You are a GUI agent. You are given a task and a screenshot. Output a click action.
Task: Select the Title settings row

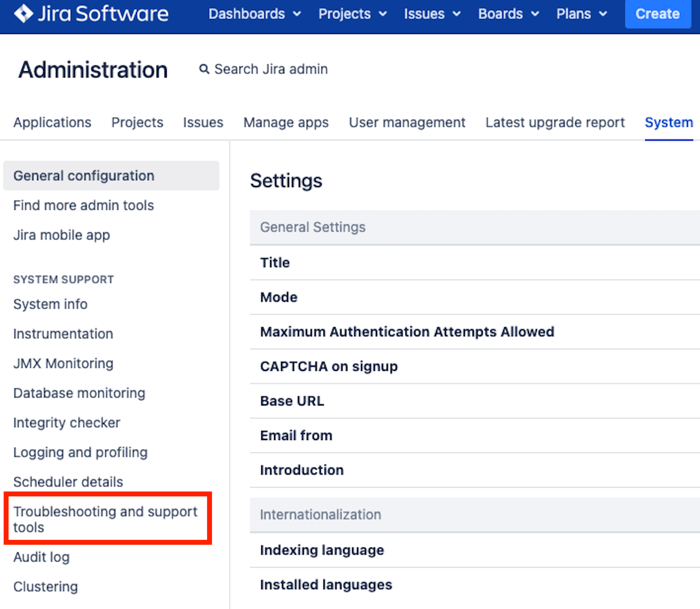[x=475, y=263]
